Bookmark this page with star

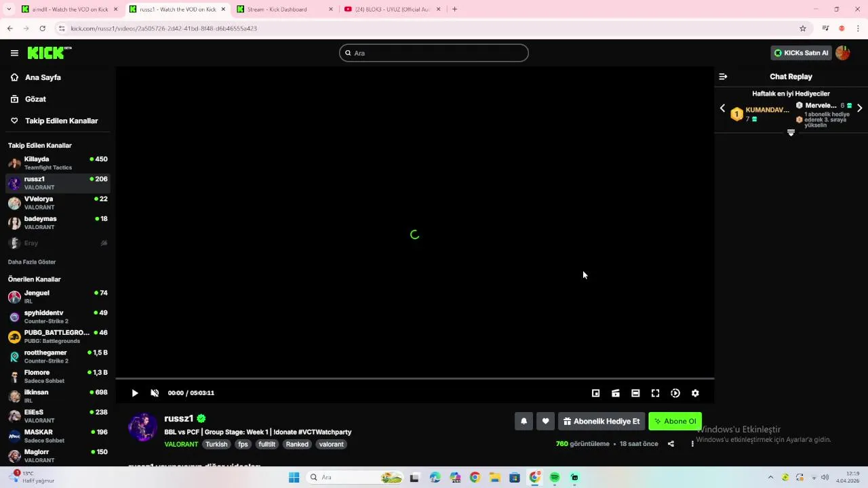(x=803, y=28)
